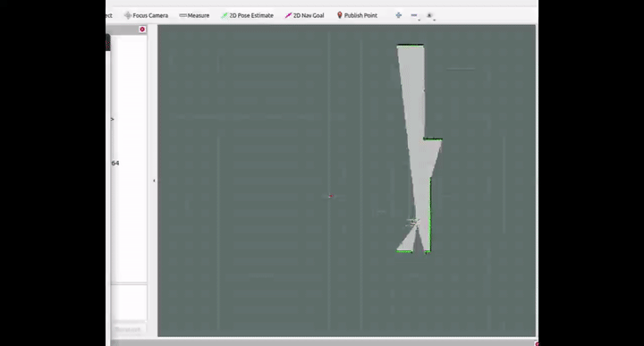Click the blue plus add-tool icon
Screen dimensions: 644x346
pos(398,15)
